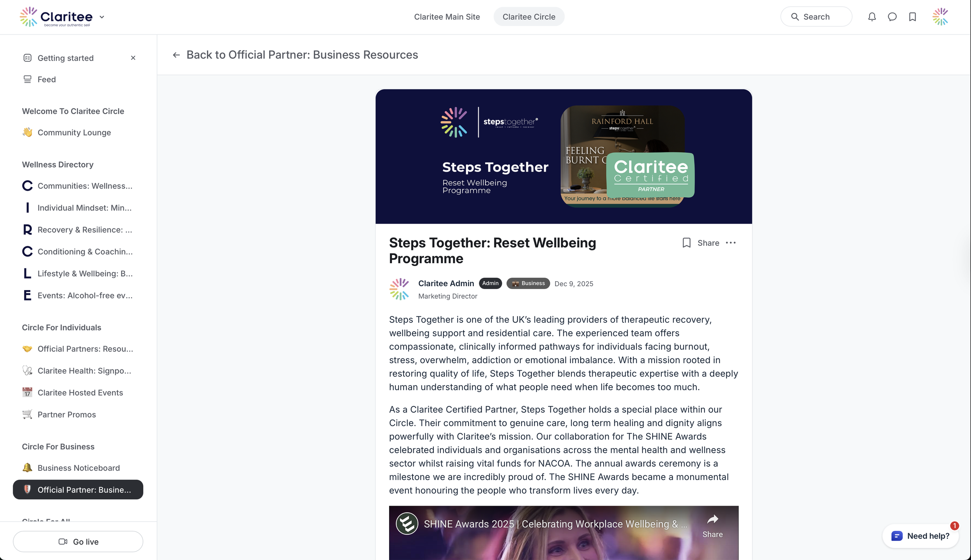971x560 pixels.
Task: Switch to the Claritee Main Site tab
Action: (x=447, y=17)
